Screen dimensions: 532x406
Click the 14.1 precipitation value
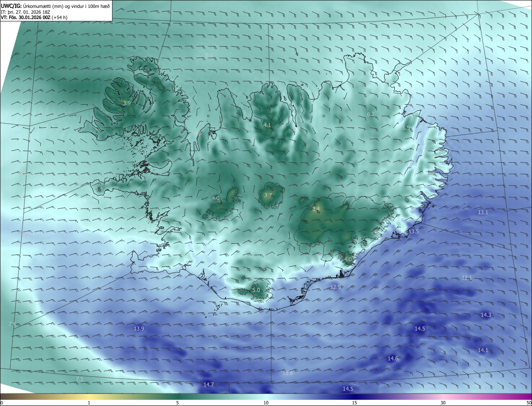[x=483, y=350]
